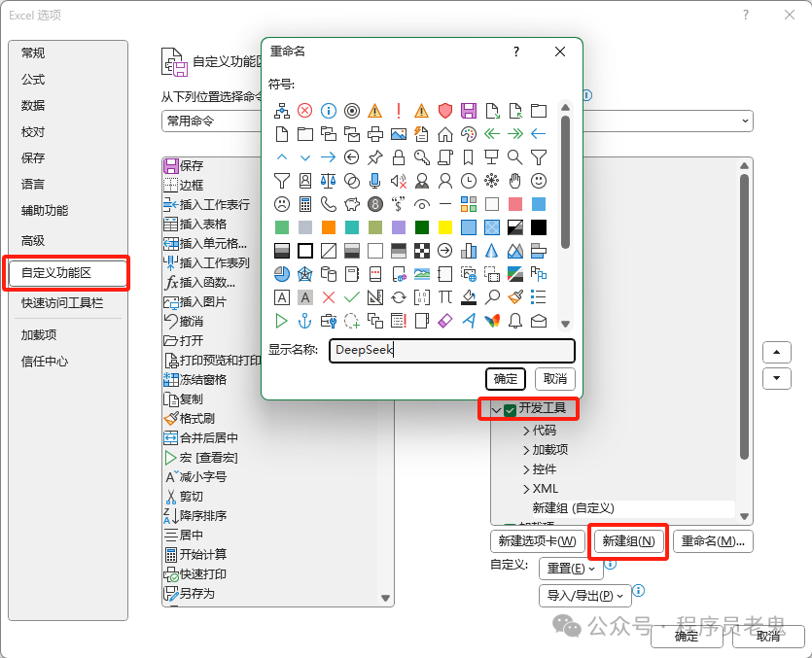812x658 pixels.
Task: Pick the clock symbol
Action: click(468, 181)
